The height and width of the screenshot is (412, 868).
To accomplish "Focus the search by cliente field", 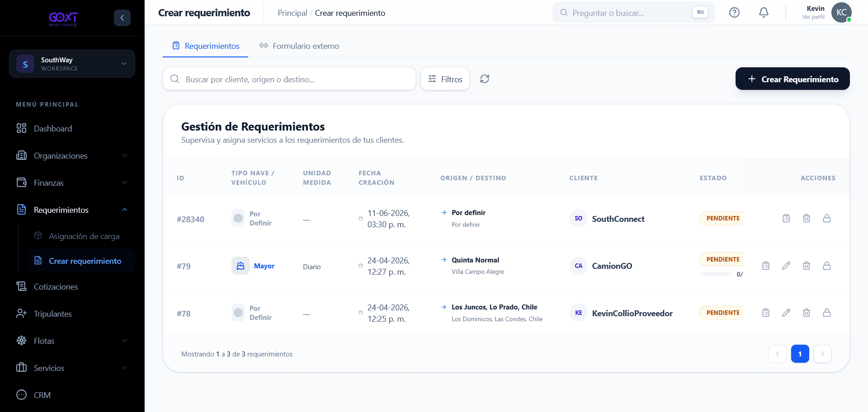I will coord(289,79).
